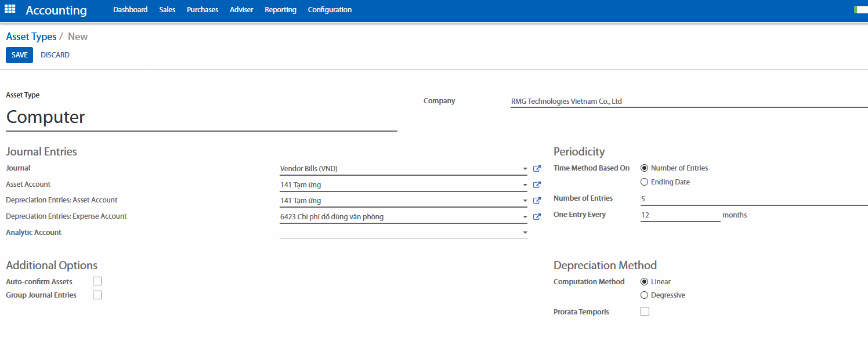
Task: Expand the Analytic Account dropdown
Action: (525, 233)
